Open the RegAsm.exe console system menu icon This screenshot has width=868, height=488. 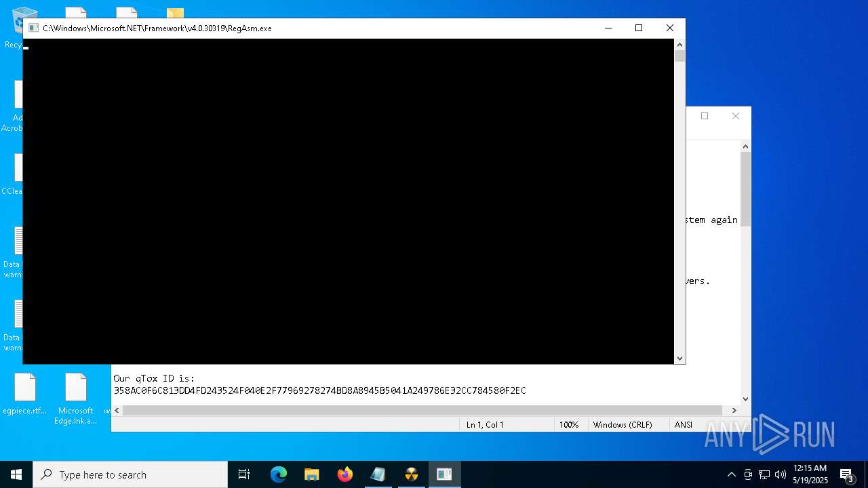(33, 28)
